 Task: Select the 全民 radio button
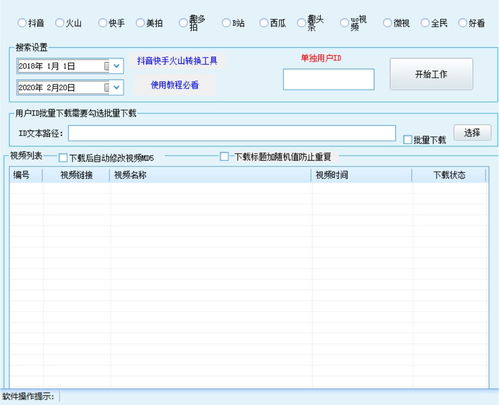pyautogui.click(x=425, y=23)
